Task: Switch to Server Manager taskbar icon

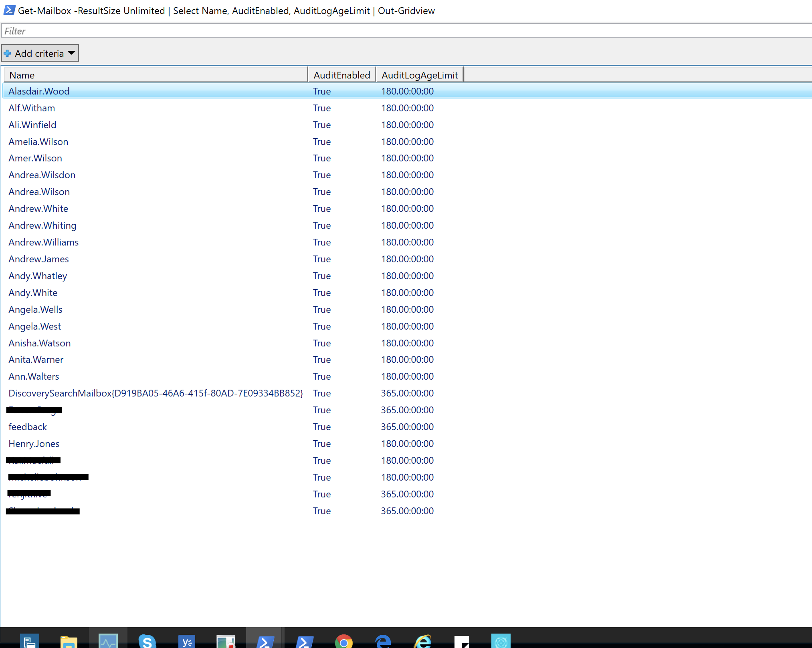Action: [29, 641]
